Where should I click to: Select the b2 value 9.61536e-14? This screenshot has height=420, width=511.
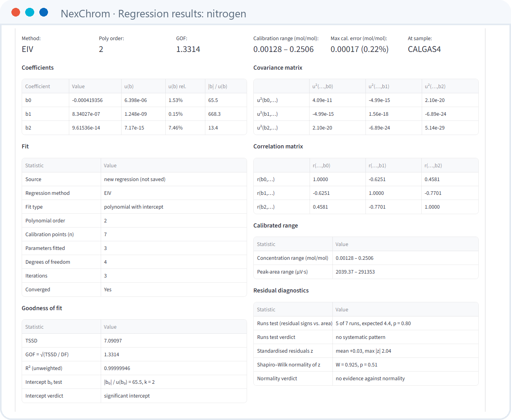(86, 128)
